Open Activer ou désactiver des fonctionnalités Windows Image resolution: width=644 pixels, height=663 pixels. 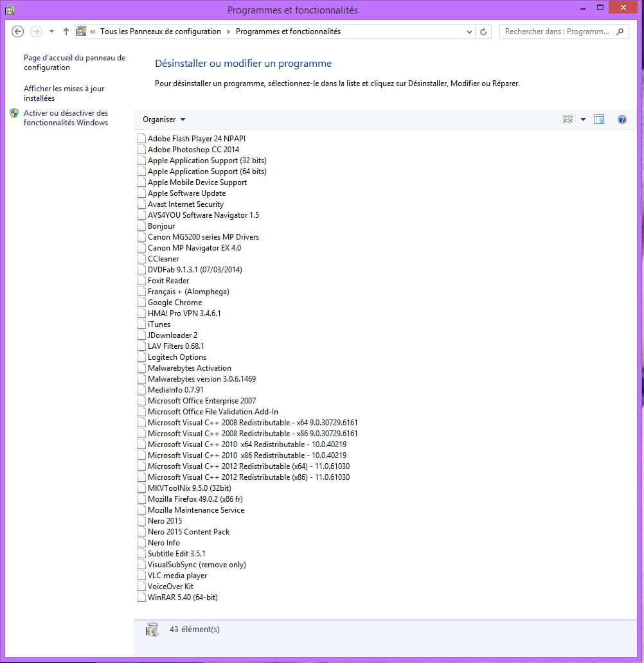click(x=66, y=118)
